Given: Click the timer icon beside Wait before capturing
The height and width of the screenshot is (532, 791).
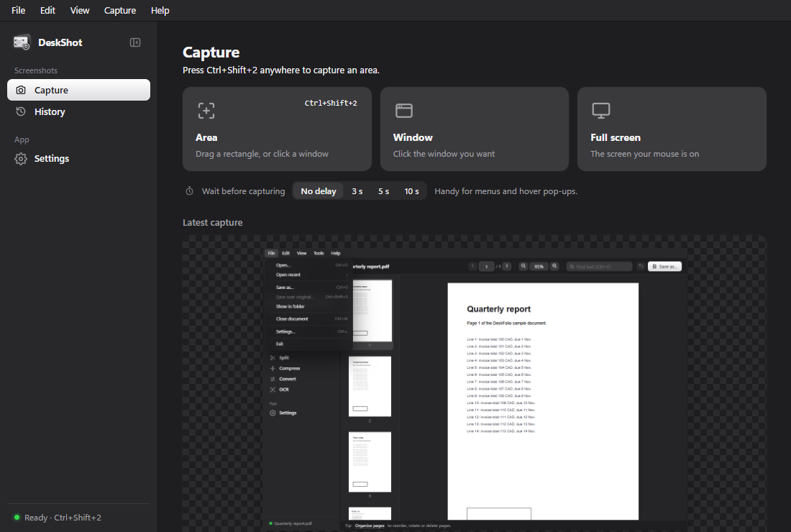Looking at the screenshot, I should [189, 191].
